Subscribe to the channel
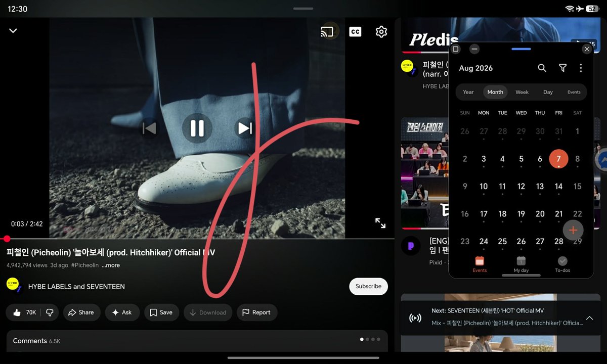 368,286
